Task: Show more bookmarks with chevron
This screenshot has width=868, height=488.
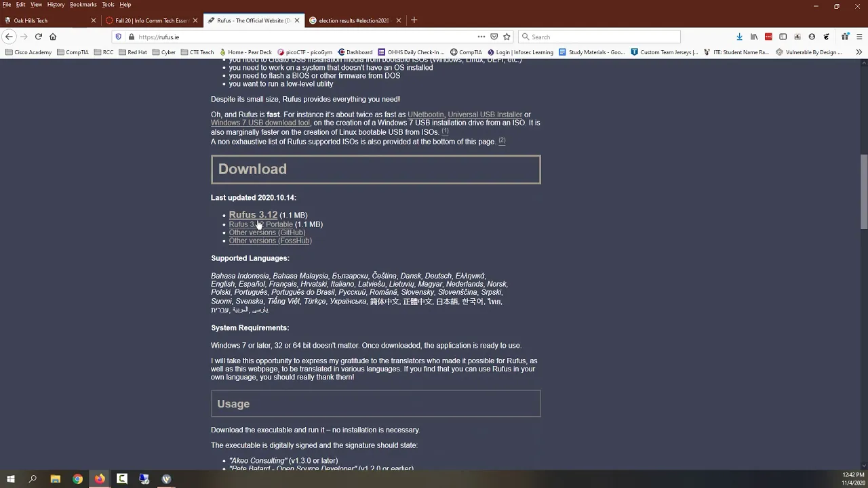Action: pos(859,52)
